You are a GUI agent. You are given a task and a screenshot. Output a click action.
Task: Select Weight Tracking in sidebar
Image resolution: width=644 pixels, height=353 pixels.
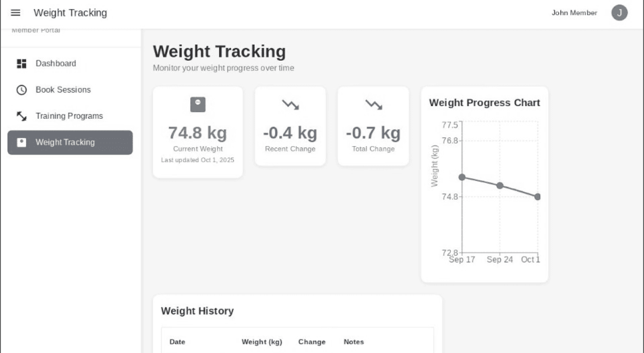point(65,143)
